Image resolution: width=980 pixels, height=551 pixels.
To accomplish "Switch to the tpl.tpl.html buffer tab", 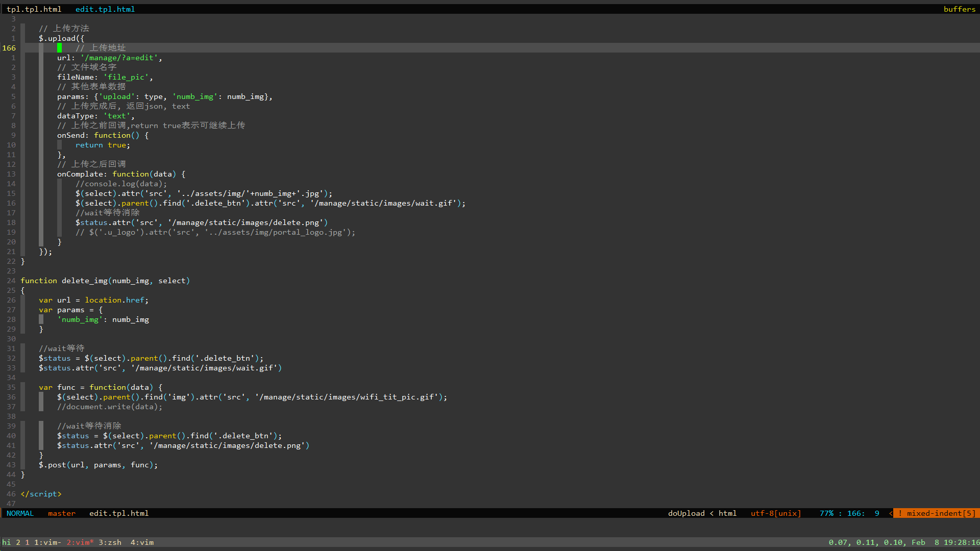I will (34, 9).
